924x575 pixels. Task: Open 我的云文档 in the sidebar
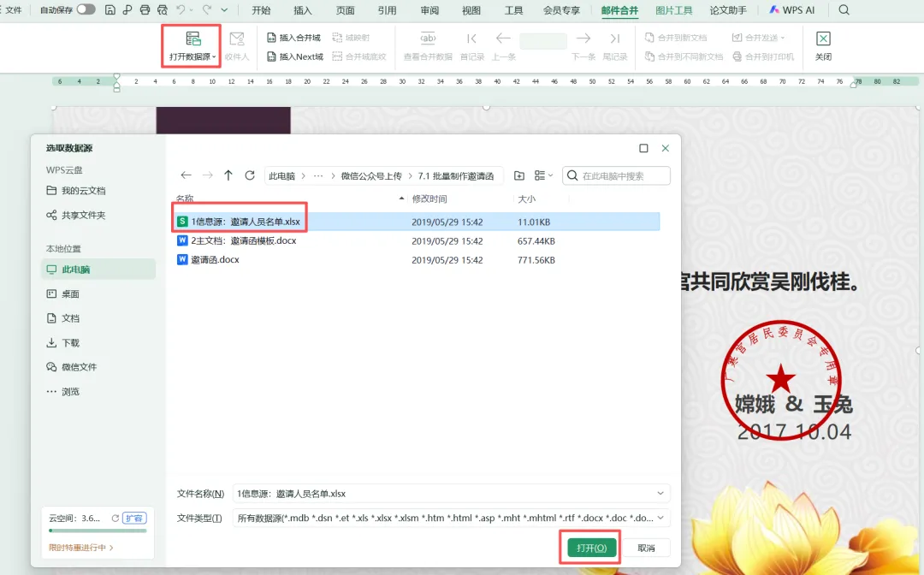click(76, 191)
